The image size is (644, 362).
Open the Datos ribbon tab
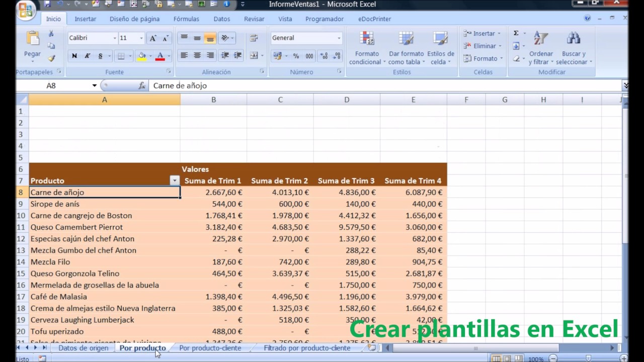pyautogui.click(x=222, y=19)
